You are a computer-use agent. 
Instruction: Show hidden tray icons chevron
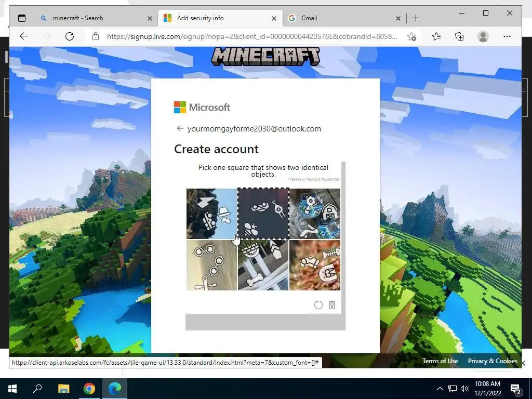pyautogui.click(x=440, y=389)
